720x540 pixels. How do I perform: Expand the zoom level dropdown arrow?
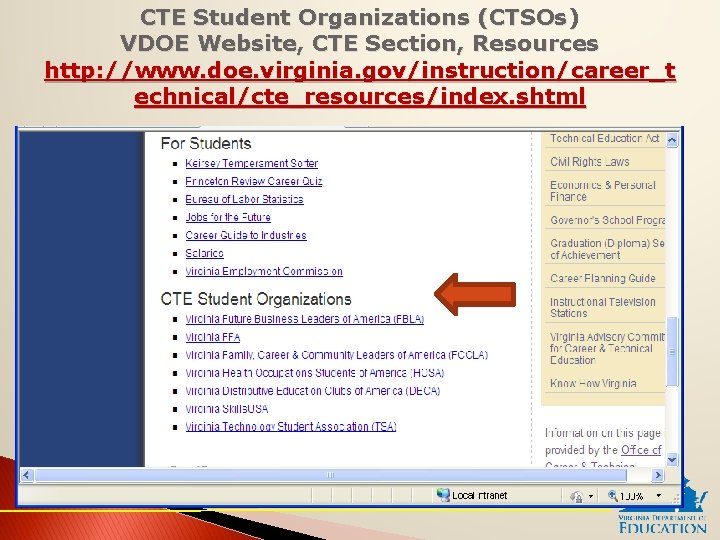point(658,495)
